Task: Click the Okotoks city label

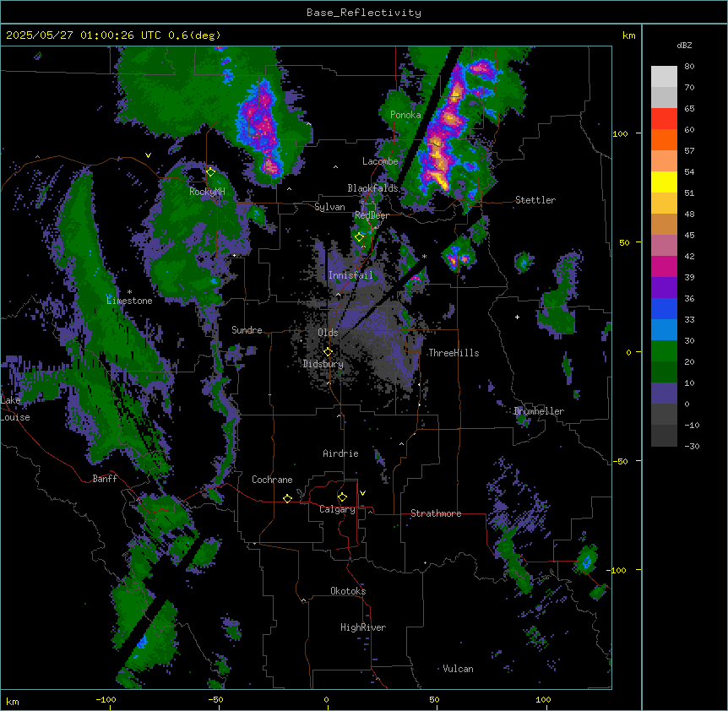Action: pos(348,591)
